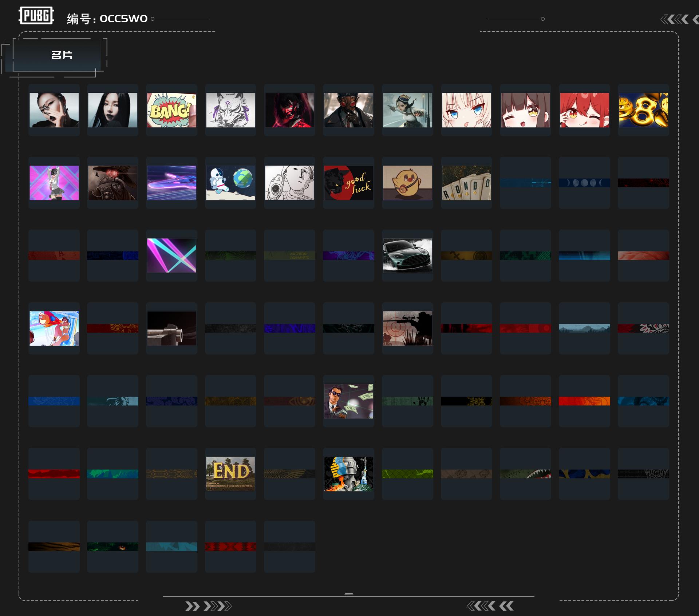Screen dimensions: 699x616
Task: Select the man with flying cash nameplate
Action: [348, 401]
